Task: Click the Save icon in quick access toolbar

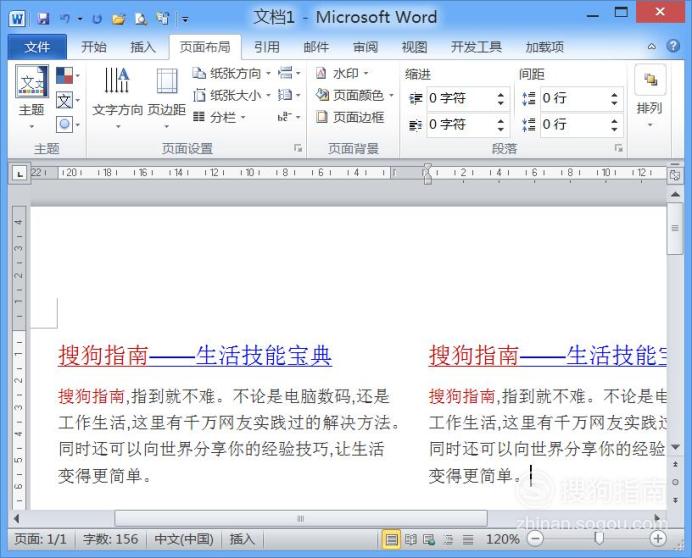Action: point(43,19)
